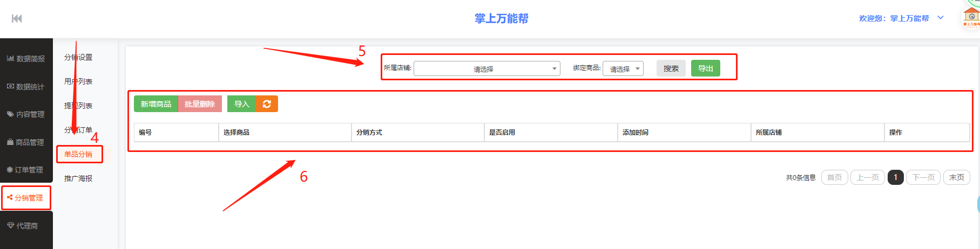Click the 批量删除 button

(x=200, y=104)
